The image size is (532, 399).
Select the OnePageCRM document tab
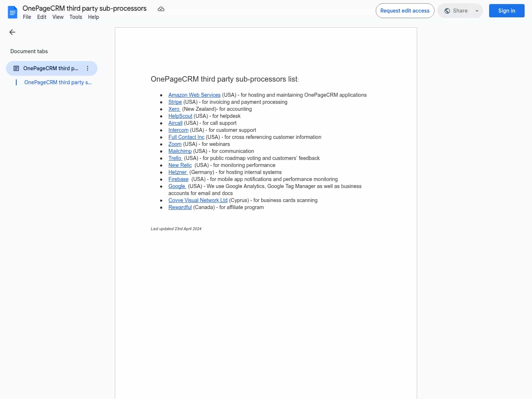(x=51, y=68)
